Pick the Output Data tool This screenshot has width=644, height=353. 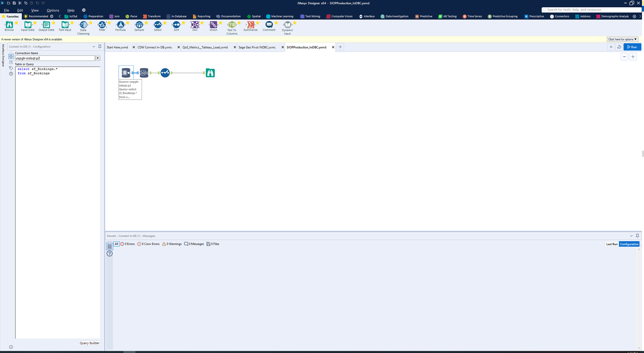click(46, 26)
